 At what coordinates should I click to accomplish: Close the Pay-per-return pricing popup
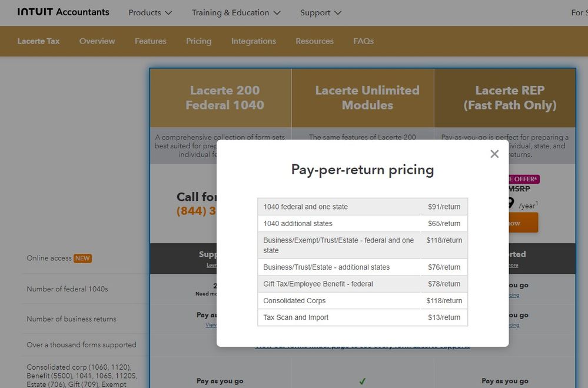494,154
